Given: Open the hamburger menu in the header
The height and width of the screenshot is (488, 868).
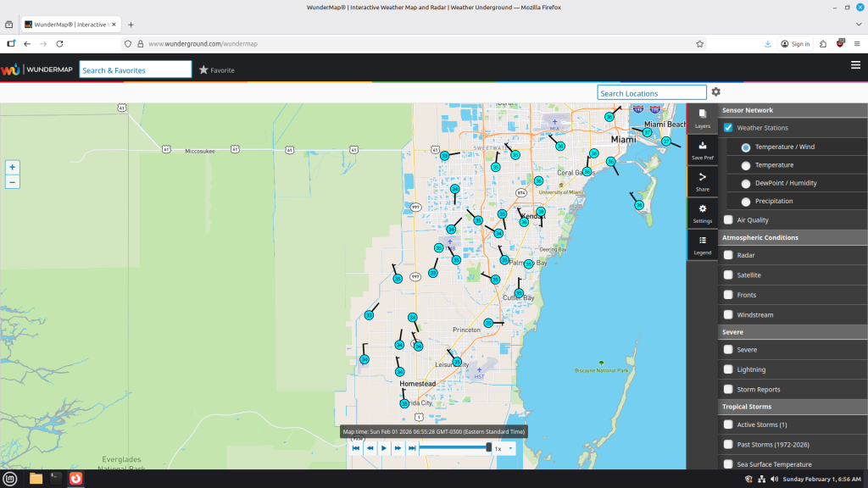Looking at the screenshot, I should (855, 65).
